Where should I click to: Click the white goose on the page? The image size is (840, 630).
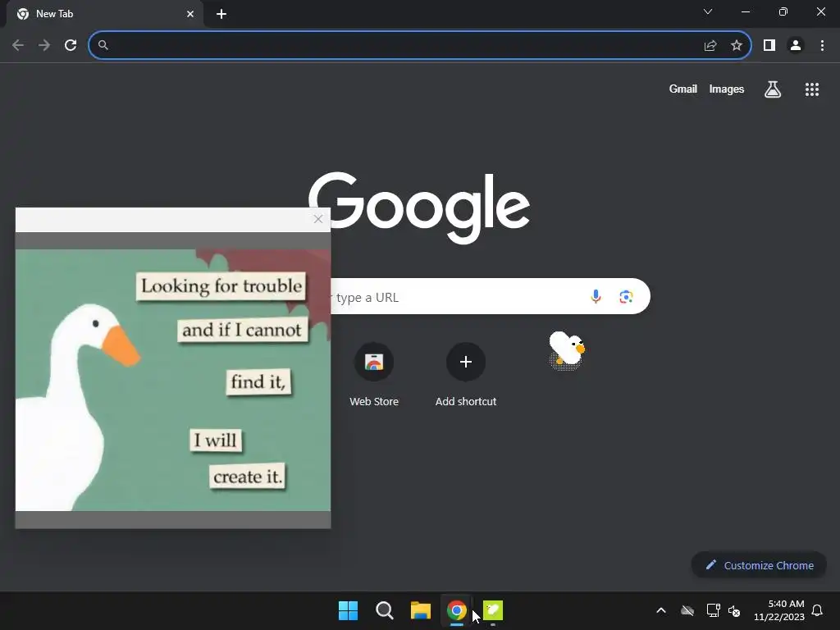567,351
